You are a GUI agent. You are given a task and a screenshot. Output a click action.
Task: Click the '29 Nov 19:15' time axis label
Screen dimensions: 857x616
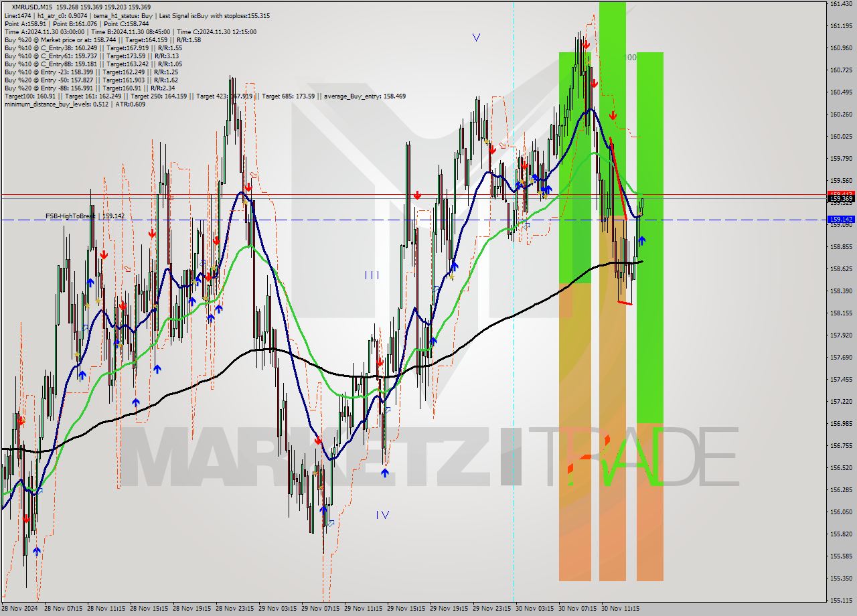coord(449,609)
